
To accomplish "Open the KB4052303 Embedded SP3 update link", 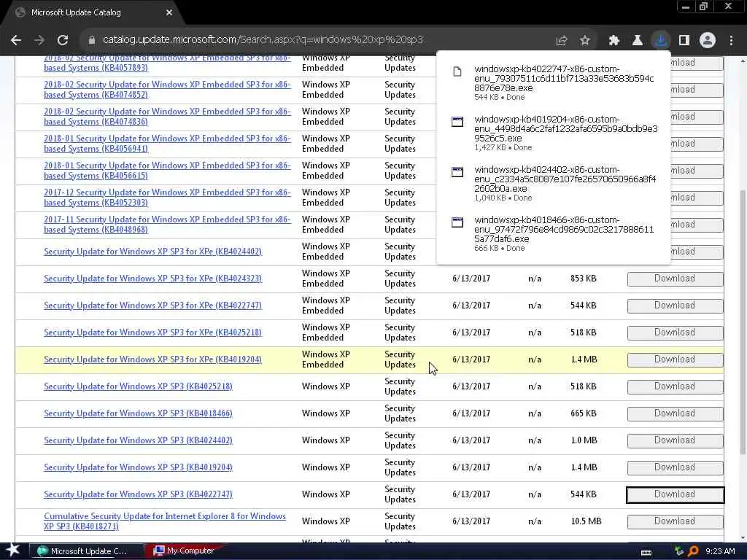I will (167, 198).
